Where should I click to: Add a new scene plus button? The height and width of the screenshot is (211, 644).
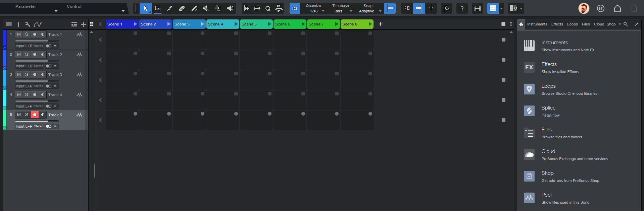coord(381,24)
